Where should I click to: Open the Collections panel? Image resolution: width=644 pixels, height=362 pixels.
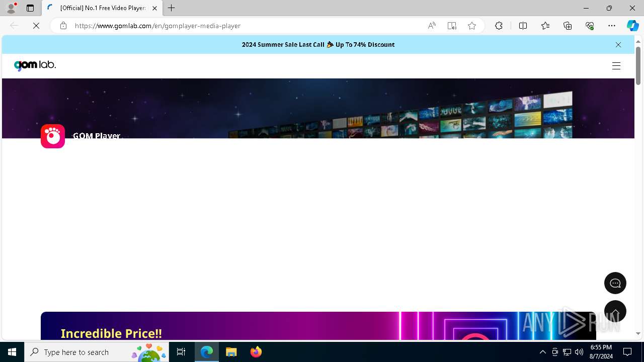(x=568, y=26)
